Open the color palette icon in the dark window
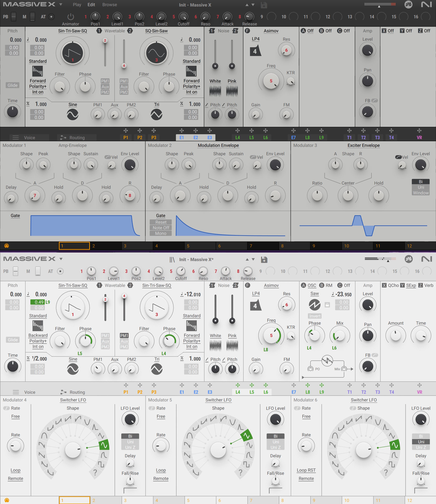Screen dimensions: 436x504 coord(7,246)
